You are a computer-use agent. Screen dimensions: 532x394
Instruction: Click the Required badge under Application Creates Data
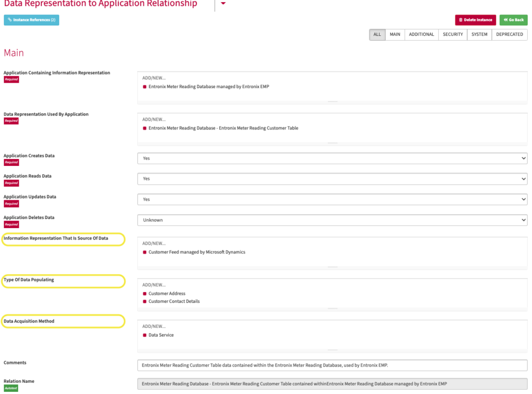click(x=11, y=162)
